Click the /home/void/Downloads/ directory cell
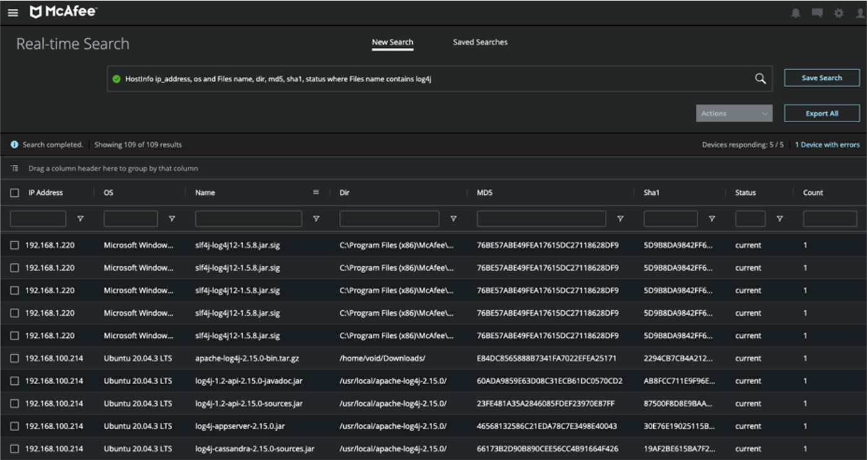Viewport: 868px width, 460px height. (382, 358)
